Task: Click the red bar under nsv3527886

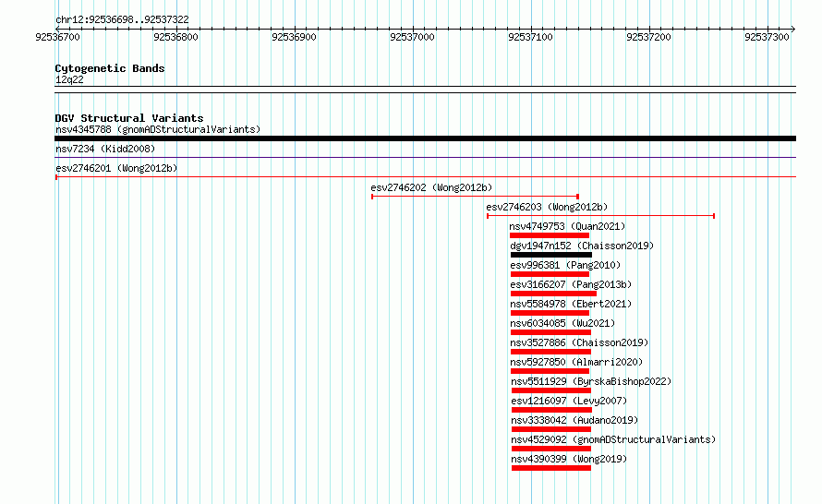Action: pyautogui.click(x=551, y=352)
